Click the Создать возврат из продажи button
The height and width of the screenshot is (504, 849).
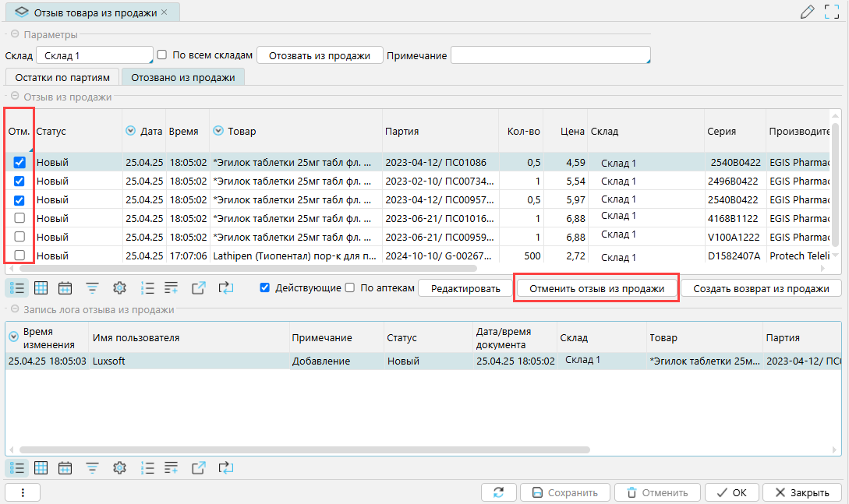coord(761,288)
